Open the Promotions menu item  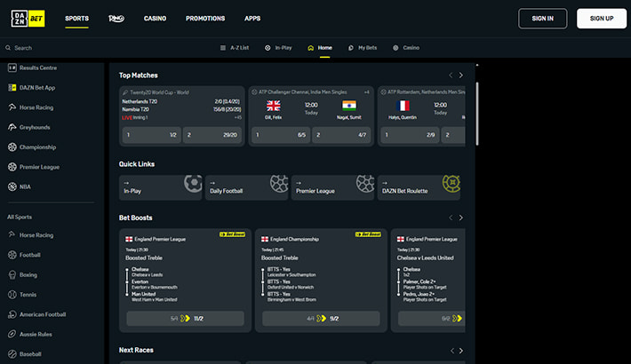pyautogui.click(x=205, y=19)
